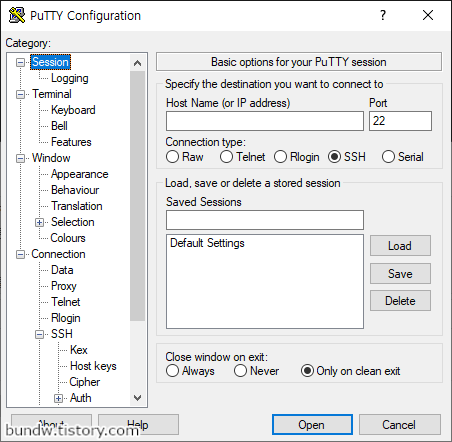Open the Rlogin category in tree
This screenshot has width=452, height=442.
tap(66, 318)
